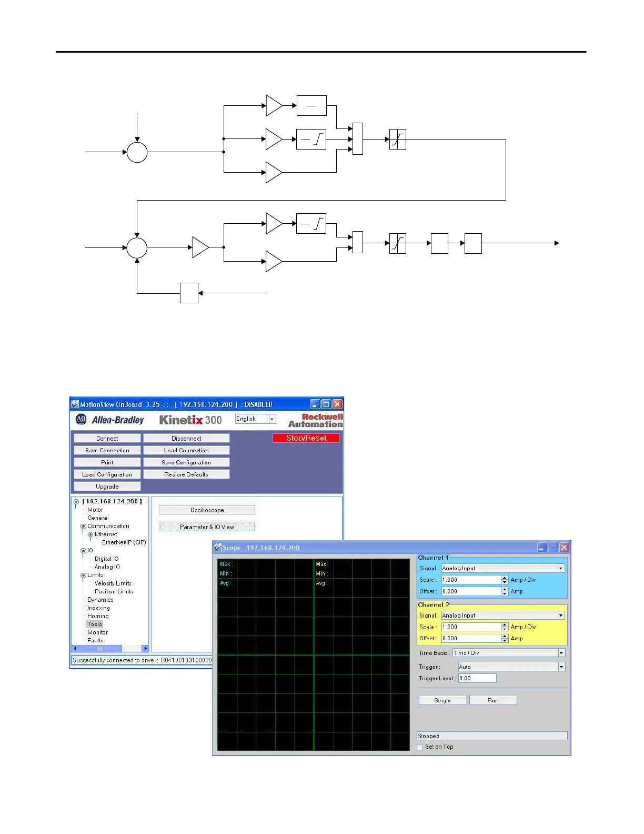
Task: Minimize the Scope window
Action: click(x=542, y=548)
